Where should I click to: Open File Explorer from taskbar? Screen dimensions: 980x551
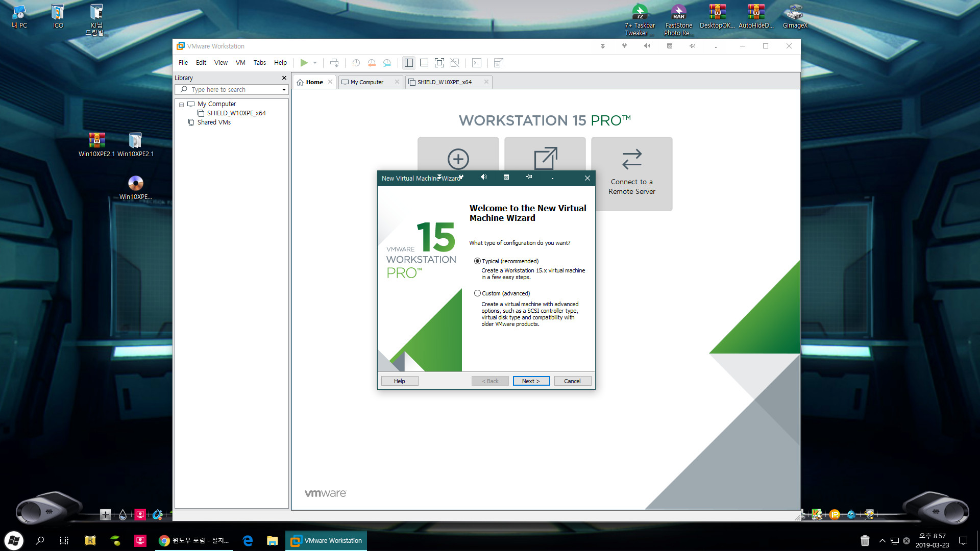coord(272,540)
